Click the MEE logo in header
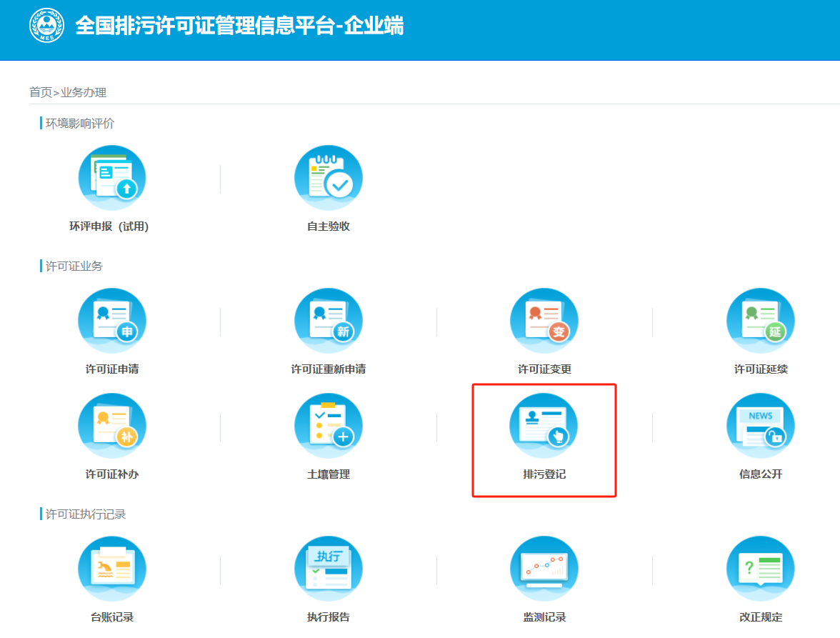840x638 pixels. point(46,26)
